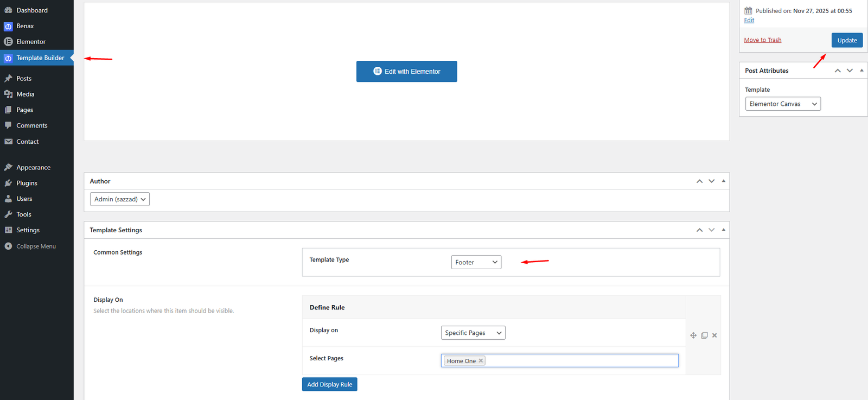This screenshot has width=868, height=400.
Task: Click the Collapse Menu arrow icon
Action: [x=8, y=246]
